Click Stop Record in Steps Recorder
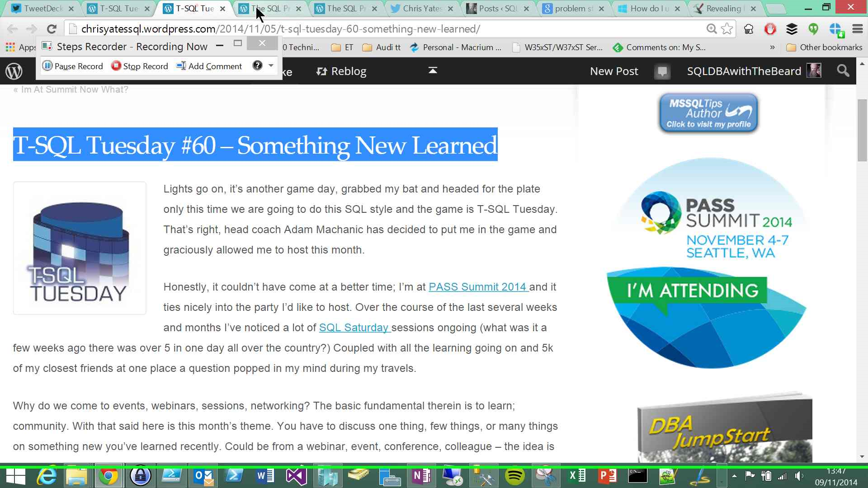 pyautogui.click(x=140, y=66)
